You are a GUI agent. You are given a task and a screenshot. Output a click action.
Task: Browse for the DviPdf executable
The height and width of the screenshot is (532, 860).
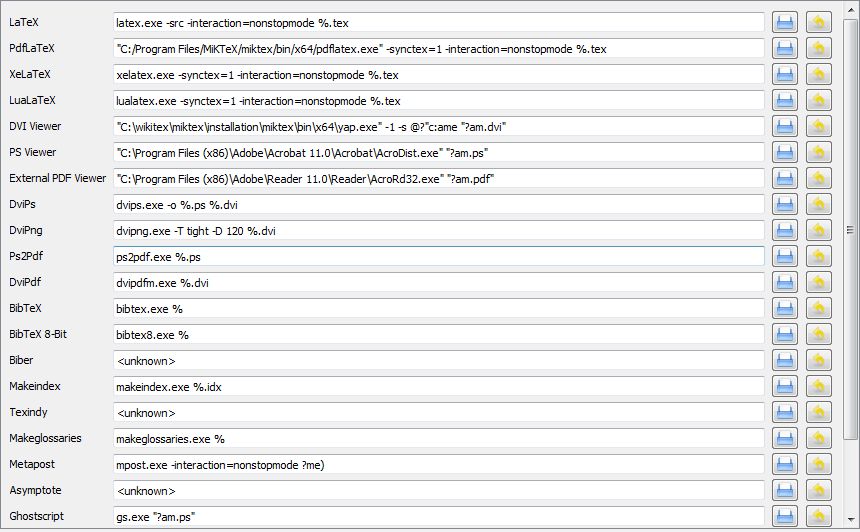click(x=785, y=282)
